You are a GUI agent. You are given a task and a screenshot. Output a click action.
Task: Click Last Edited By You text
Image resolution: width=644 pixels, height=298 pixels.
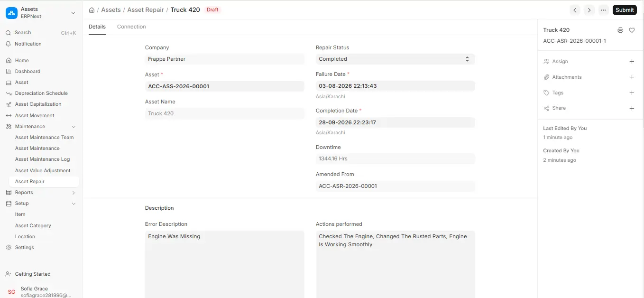(565, 128)
